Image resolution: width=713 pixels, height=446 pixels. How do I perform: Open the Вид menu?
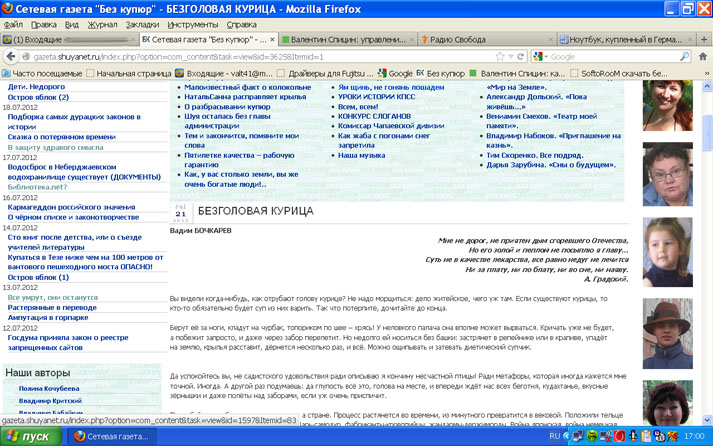coord(72,25)
